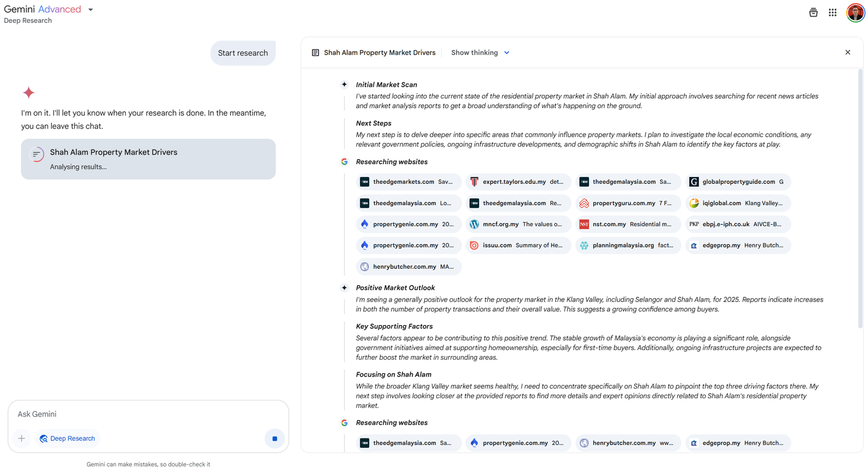Image resolution: width=868 pixels, height=471 pixels.
Task: Open the theedgemalaysia.com Lo... source chip
Action: 409,203
